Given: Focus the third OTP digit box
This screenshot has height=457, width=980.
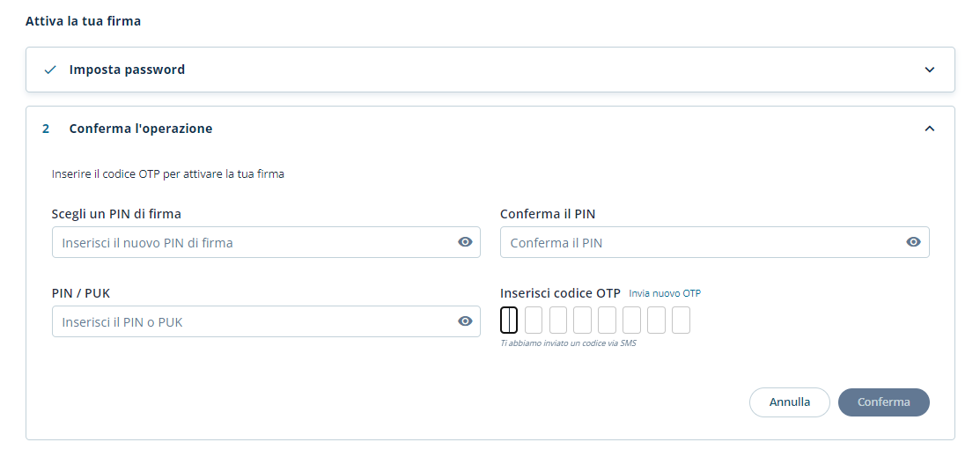Looking at the screenshot, I should (x=558, y=320).
